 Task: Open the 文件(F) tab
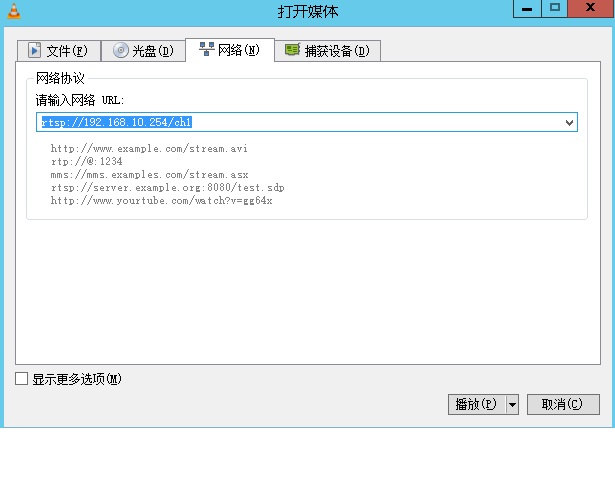[59, 51]
